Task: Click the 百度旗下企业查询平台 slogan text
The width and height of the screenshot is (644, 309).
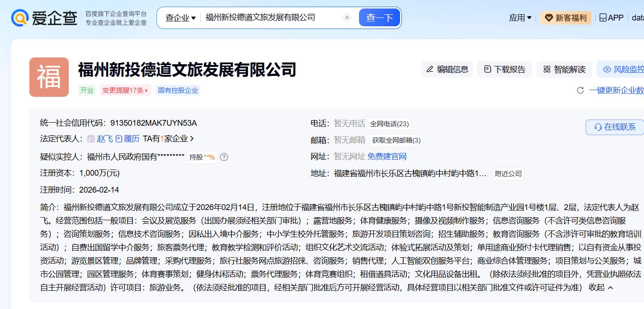Action: coord(116,14)
